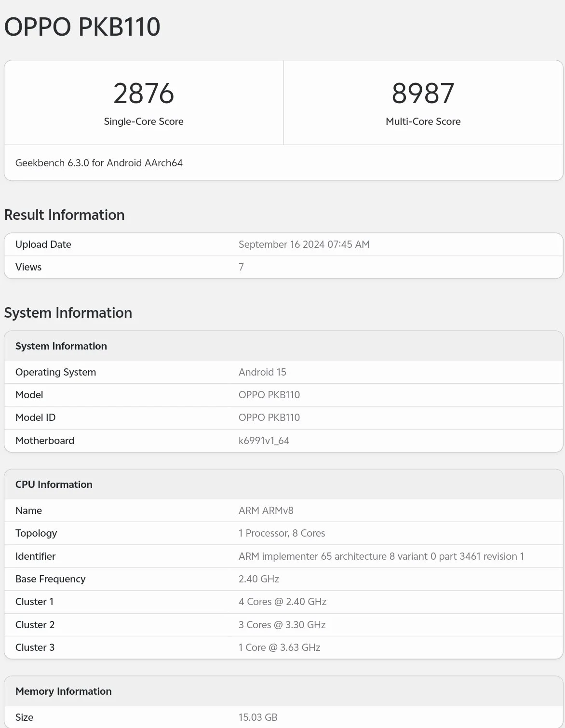Select the motherboard value k6991v1_64
The height and width of the screenshot is (728, 565).
pyautogui.click(x=264, y=441)
